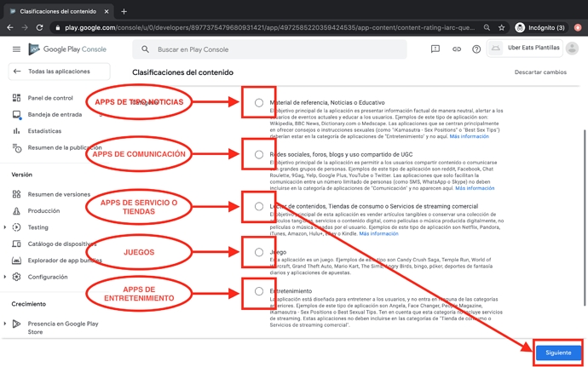
Task: Switch to the Clasificaciones del contenido browser tab
Action: (58, 12)
